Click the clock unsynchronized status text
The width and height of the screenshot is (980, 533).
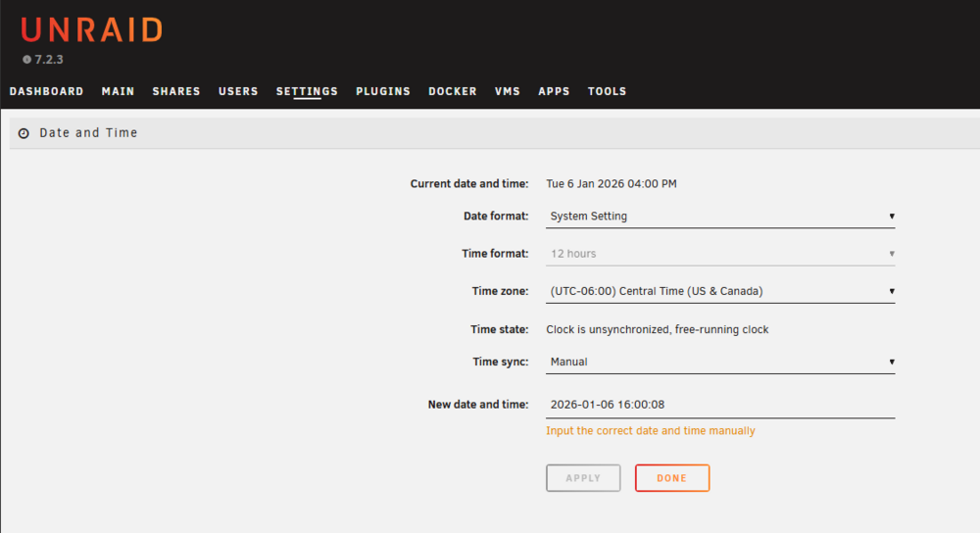657,329
